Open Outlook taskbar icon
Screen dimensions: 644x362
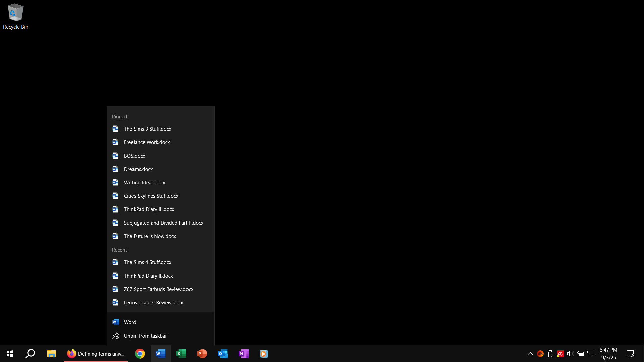(x=223, y=354)
